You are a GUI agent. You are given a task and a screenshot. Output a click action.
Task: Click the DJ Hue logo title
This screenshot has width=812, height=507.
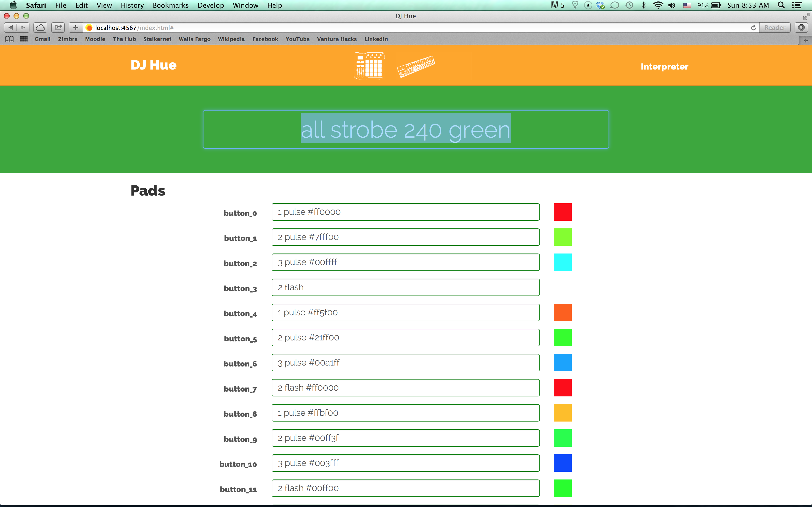pyautogui.click(x=153, y=65)
